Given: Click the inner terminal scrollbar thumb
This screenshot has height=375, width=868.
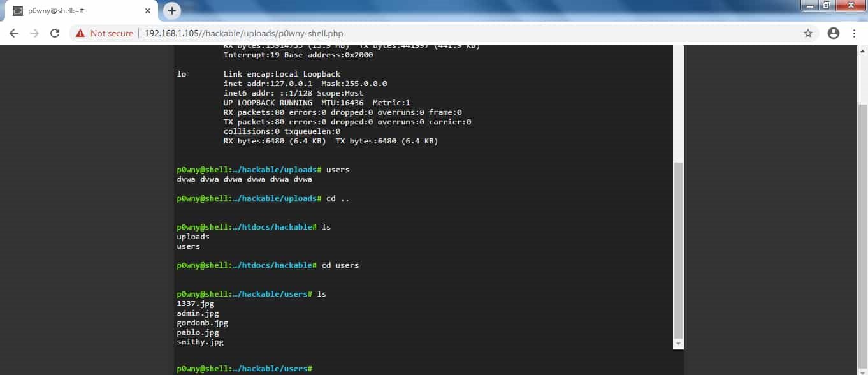Looking at the screenshot, I should click(679, 250).
